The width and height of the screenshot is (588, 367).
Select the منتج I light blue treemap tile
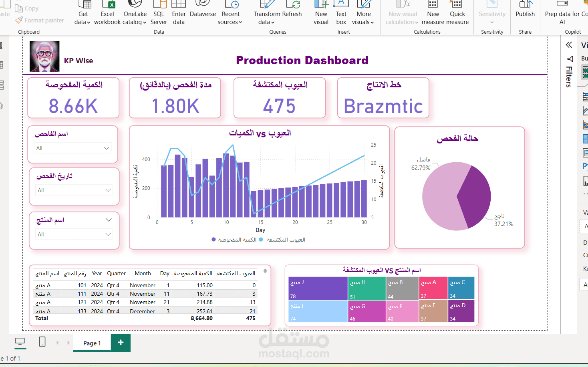tap(318, 311)
